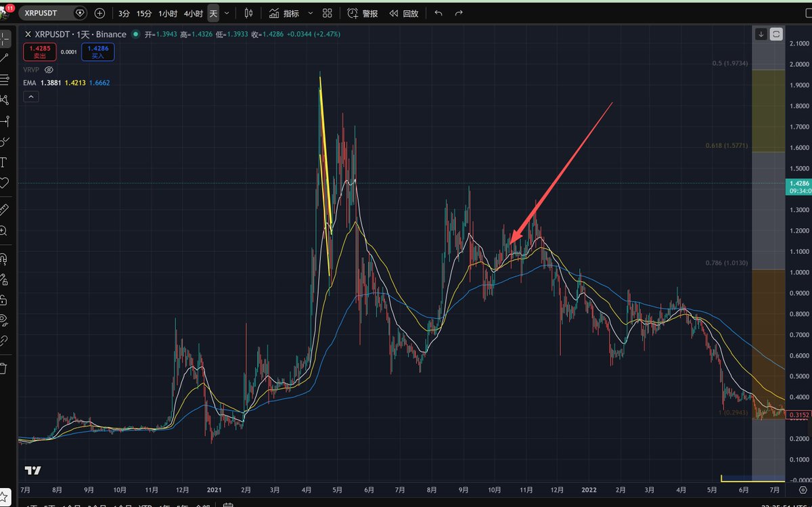Remove drawings with the trash icon
The width and height of the screenshot is (812, 507).
pyautogui.click(x=4, y=368)
